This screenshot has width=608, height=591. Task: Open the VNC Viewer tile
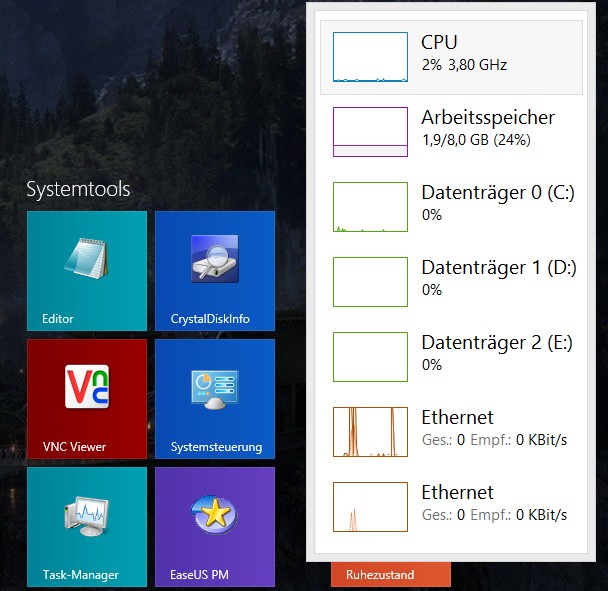(87, 399)
